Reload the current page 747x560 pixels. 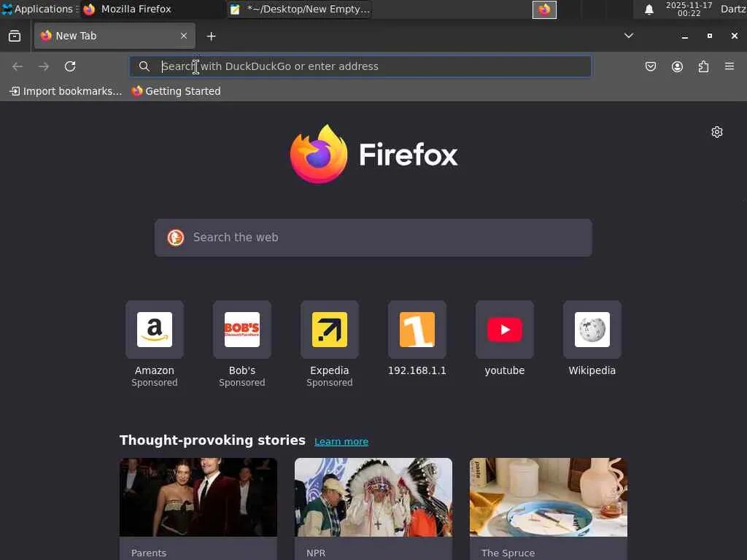pyautogui.click(x=70, y=66)
